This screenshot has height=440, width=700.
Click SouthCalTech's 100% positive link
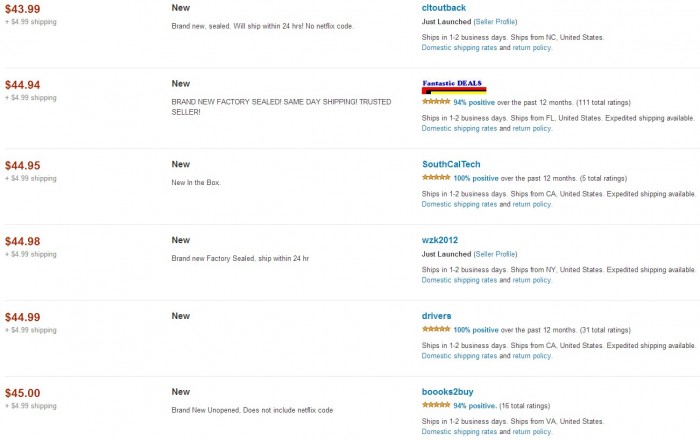[477, 178]
